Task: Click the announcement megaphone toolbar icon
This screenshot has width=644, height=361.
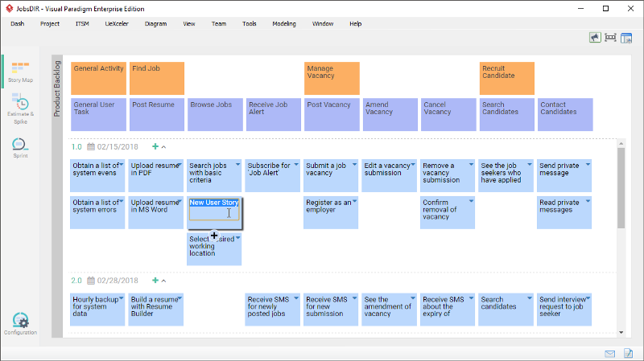Action: point(595,37)
